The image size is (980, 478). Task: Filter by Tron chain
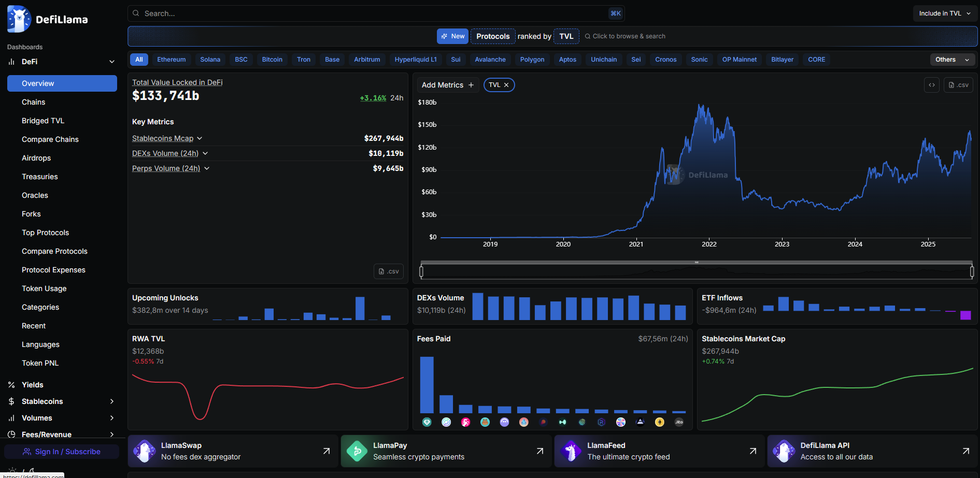(304, 60)
